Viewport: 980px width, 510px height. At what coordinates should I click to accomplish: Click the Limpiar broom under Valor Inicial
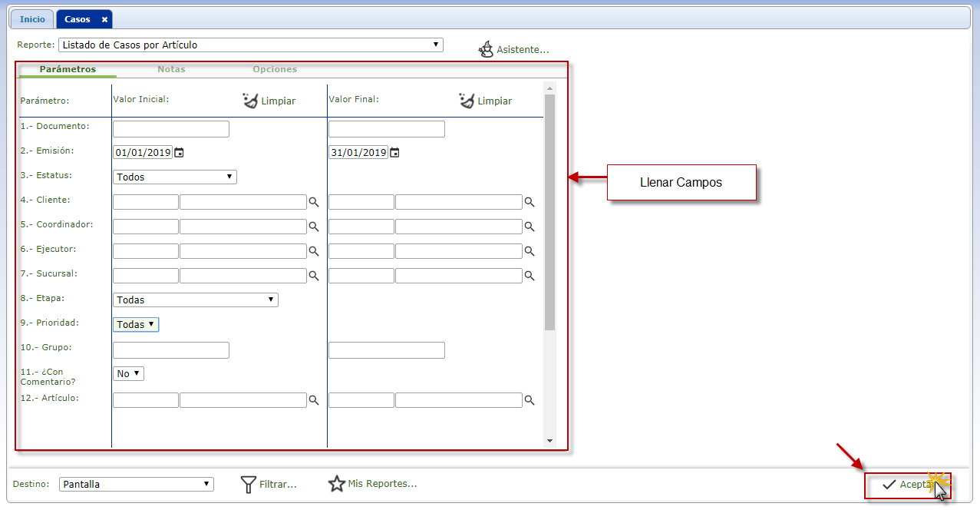(251, 101)
